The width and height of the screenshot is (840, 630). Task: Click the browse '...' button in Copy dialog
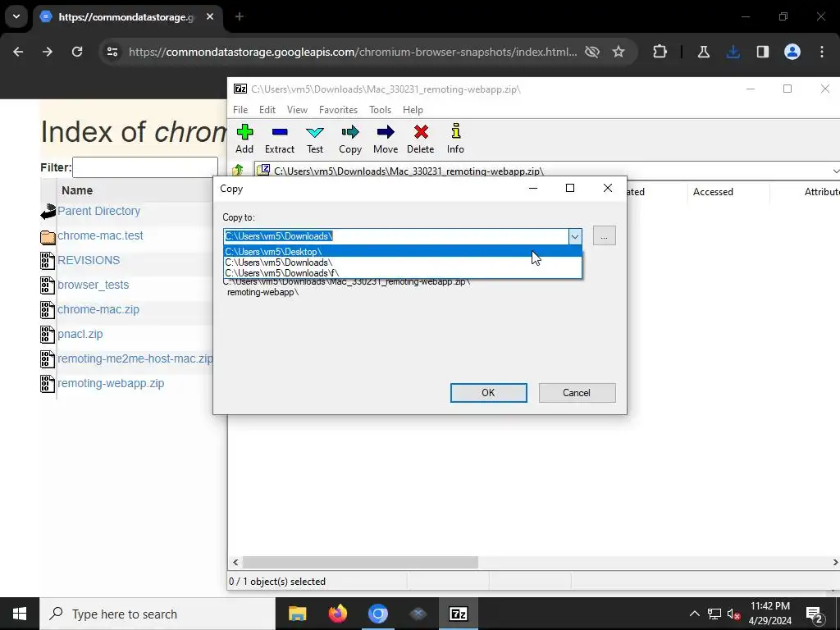(605, 236)
